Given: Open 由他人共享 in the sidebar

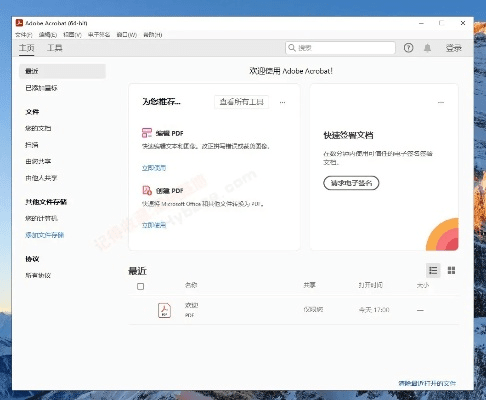Looking at the screenshot, I should (x=41, y=178).
